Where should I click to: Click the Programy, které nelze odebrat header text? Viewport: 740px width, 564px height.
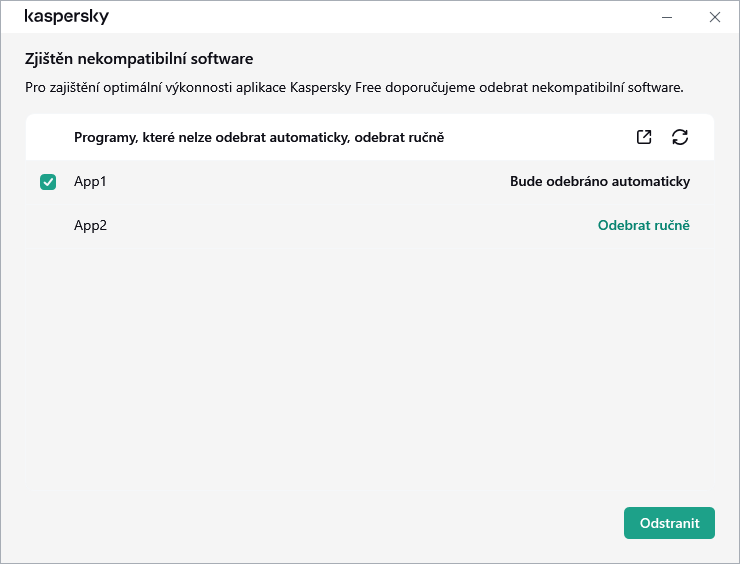pyautogui.click(x=258, y=137)
